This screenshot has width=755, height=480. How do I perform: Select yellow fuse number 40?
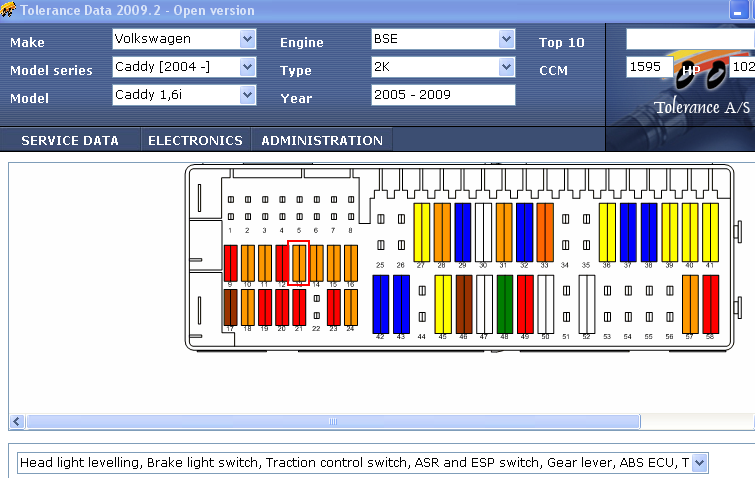(690, 233)
